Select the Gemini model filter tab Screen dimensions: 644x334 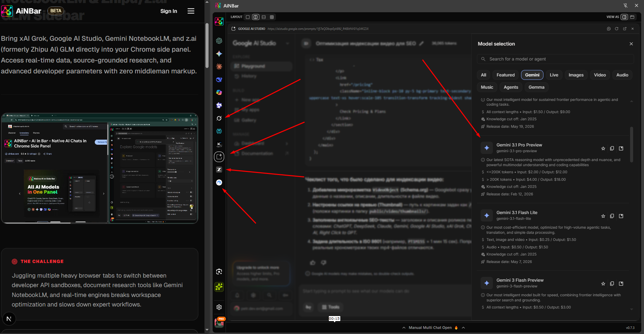532,75
